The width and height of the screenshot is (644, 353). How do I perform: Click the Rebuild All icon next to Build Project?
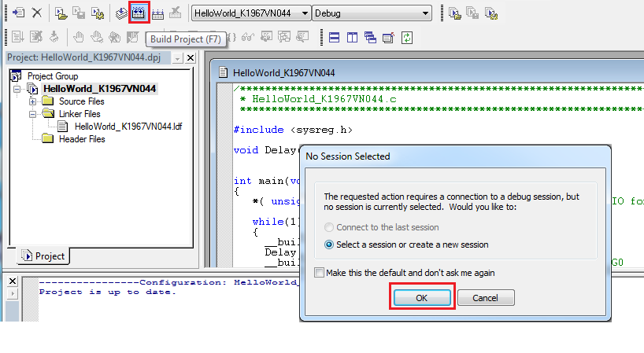click(x=157, y=13)
